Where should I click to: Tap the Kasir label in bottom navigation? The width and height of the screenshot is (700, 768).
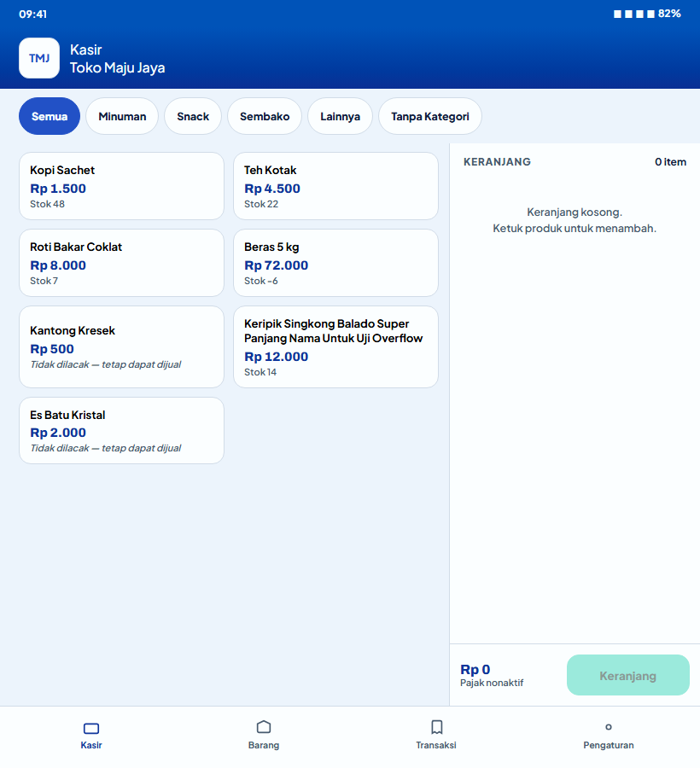tap(91, 745)
